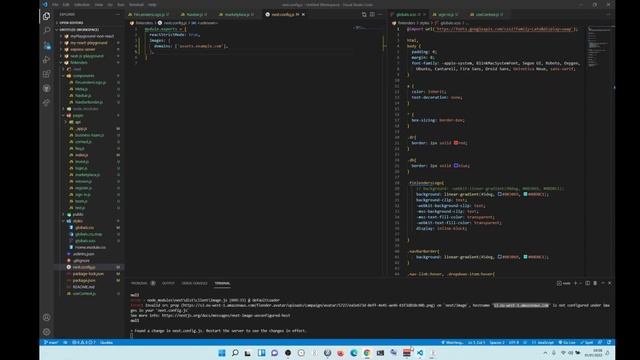This screenshot has width=640, height=360.
Task: Open the Manage gear in activity bar
Action: (x=47, y=331)
